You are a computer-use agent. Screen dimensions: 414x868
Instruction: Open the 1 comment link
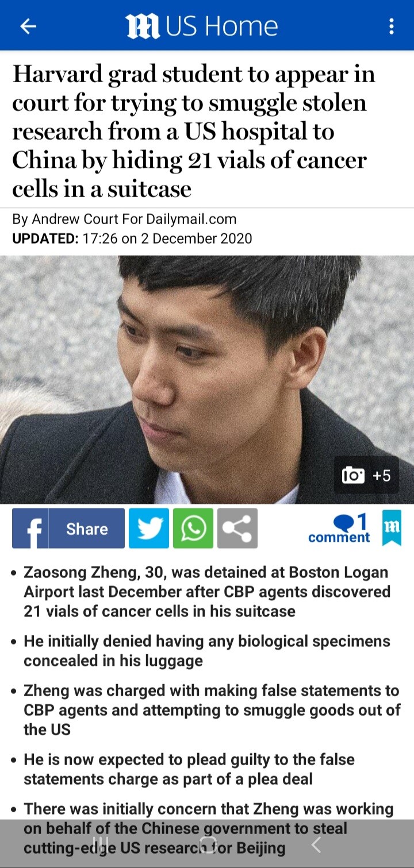(x=339, y=528)
